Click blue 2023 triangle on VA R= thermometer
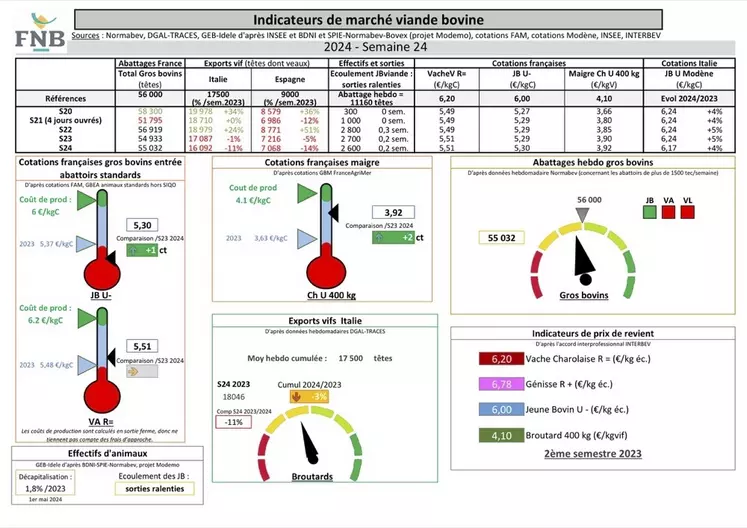Viewport: 747px width, 528px height. [x=86, y=365]
